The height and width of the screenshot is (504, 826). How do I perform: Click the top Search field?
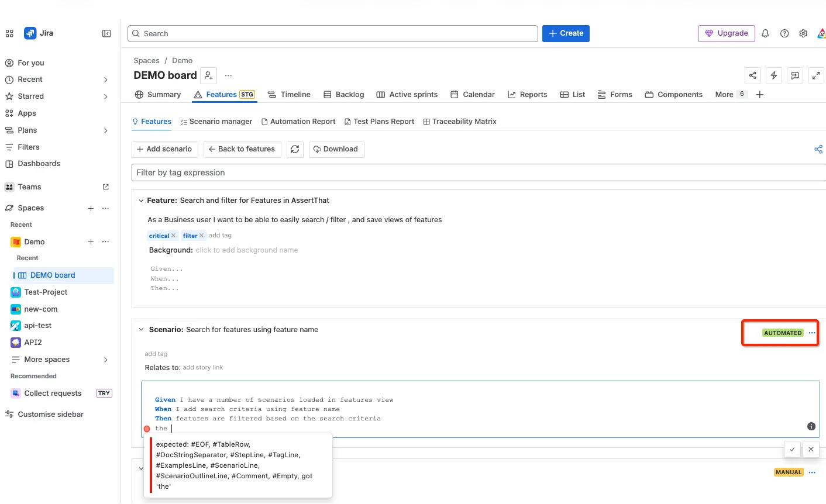[x=333, y=33]
